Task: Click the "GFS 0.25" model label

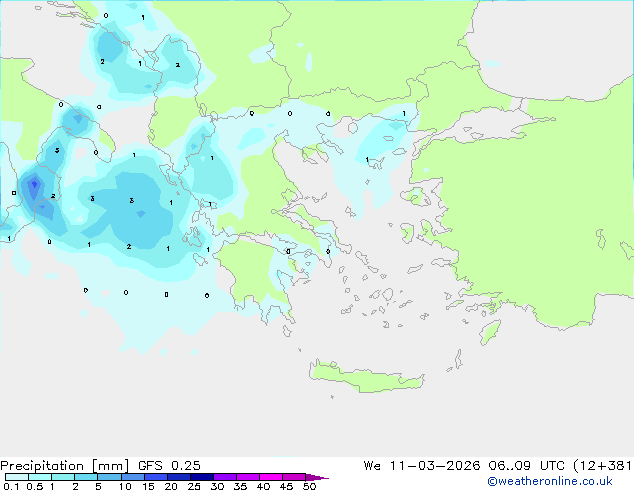Action: pyautogui.click(x=169, y=466)
